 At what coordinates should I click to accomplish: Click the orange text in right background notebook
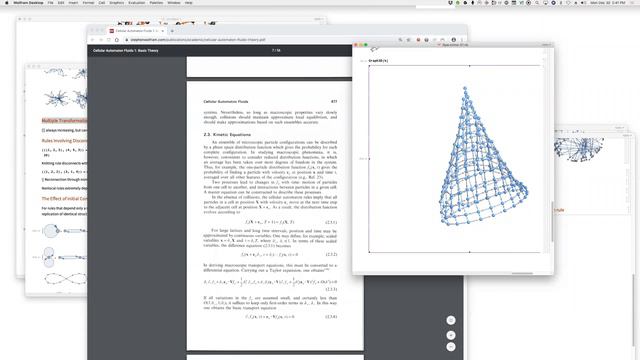point(559,210)
